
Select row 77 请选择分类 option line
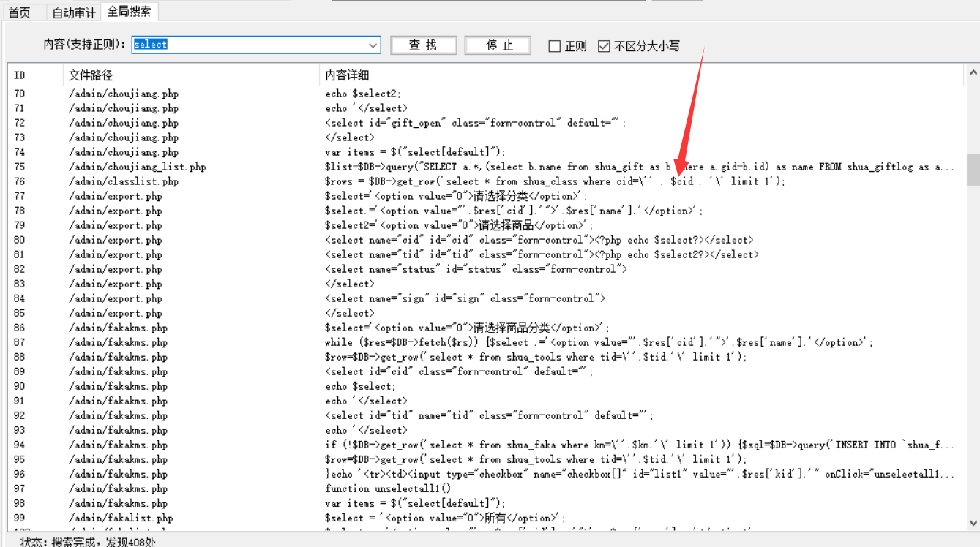coord(457,196)
